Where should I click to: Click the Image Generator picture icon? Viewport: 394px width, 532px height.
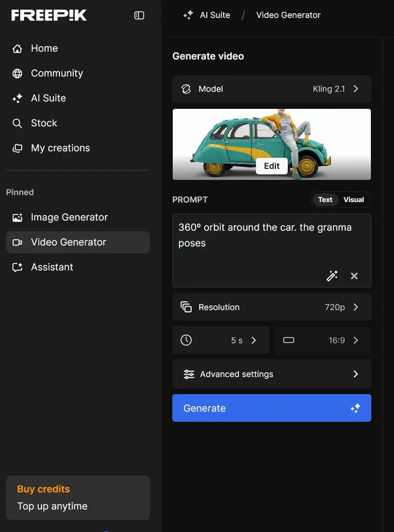[17, 218]
